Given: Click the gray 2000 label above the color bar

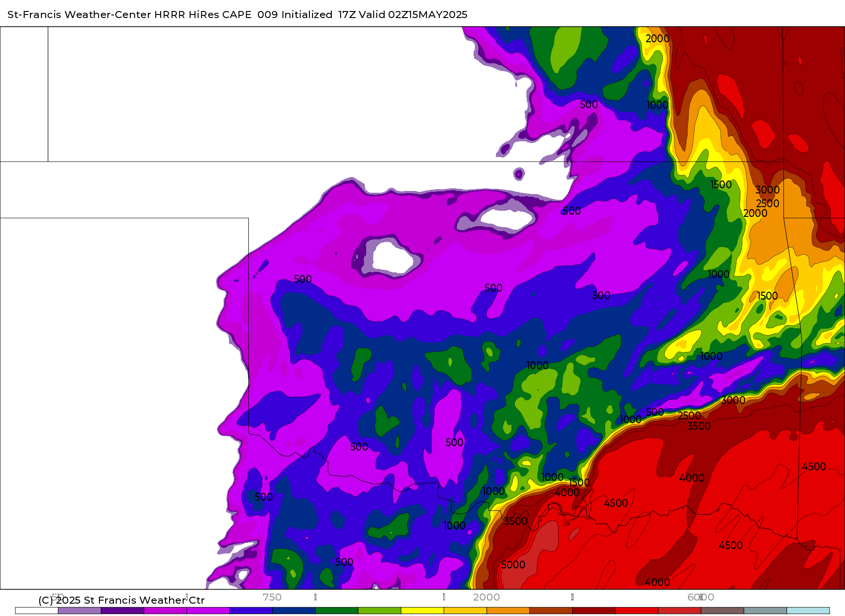Looking at the screenshot, I should click(486, 597).
